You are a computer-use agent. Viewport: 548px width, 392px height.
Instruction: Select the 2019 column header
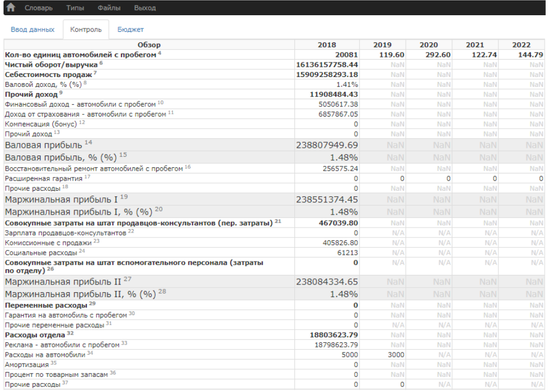(382, 45)
